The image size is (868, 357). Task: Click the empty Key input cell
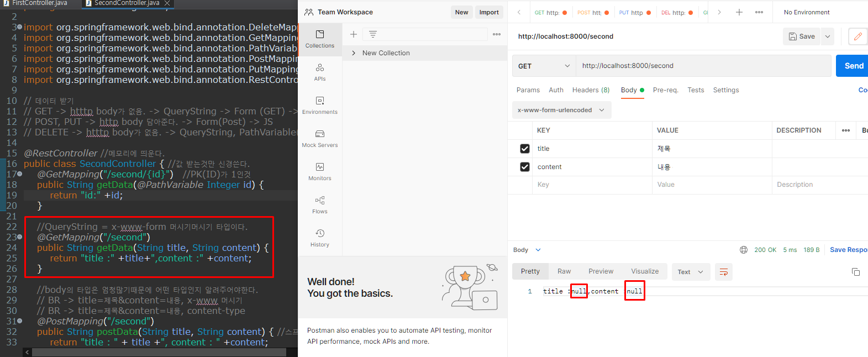pos(592,185)
